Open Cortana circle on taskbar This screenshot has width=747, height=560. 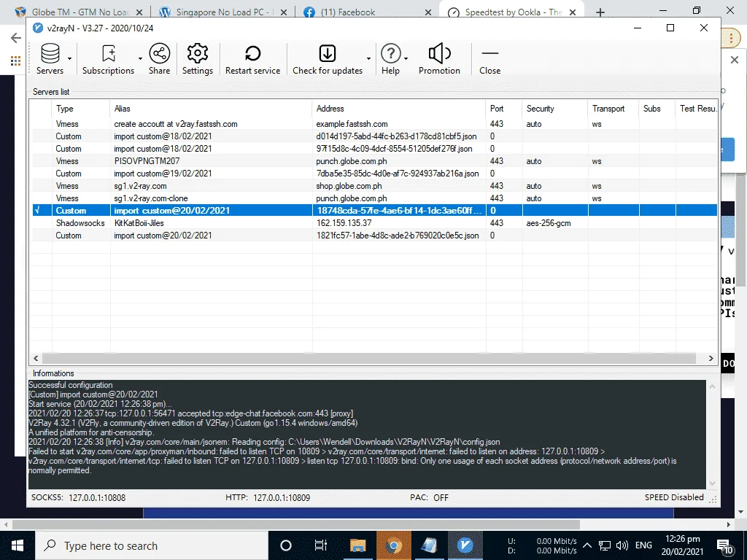click(x=286, y=545)
